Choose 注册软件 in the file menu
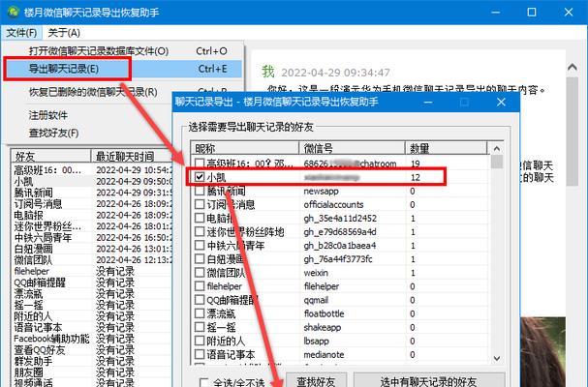This screenshot has width=588, height=387. click(48, 115)
